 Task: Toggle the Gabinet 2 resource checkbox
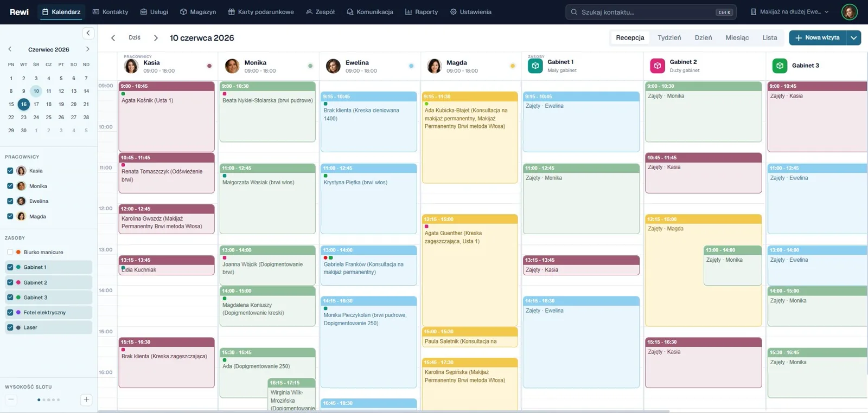coord(10,282)
